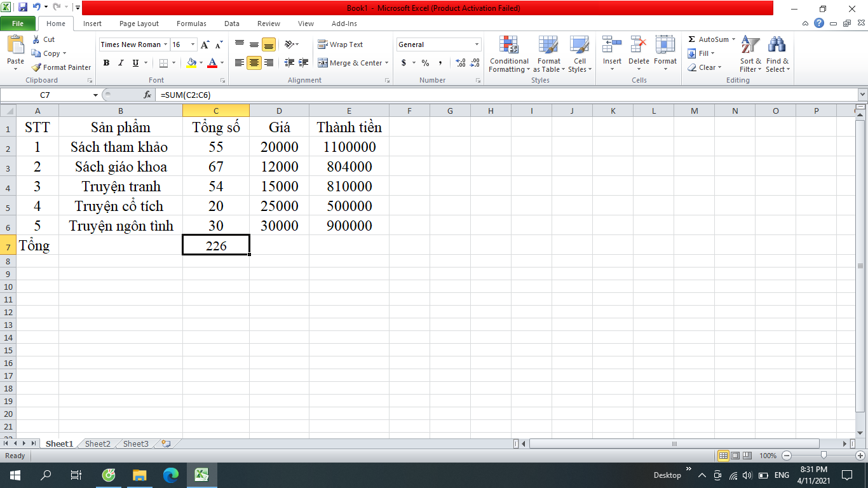868x488 pixels.
Task: Toggle Wrap Text
Action: pyautogui.click(x=341, y=44)
